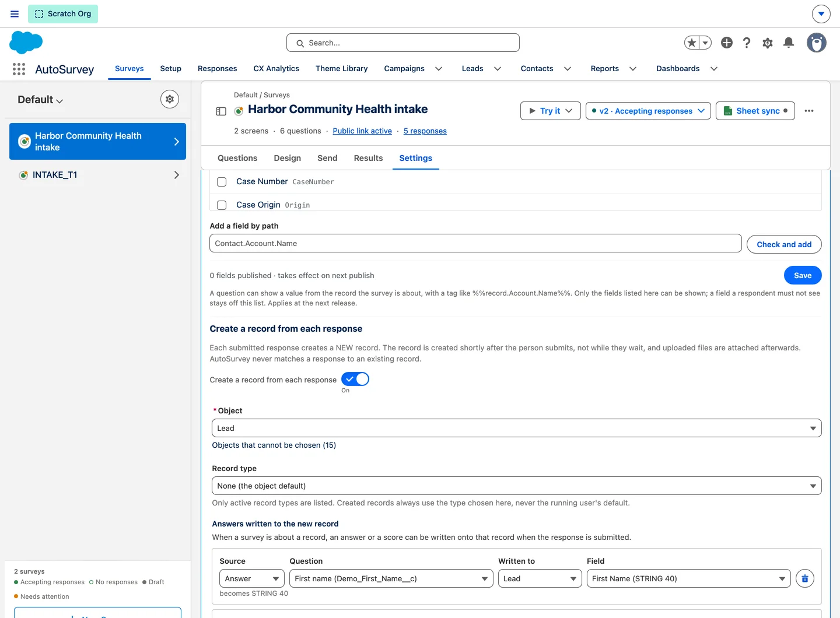
Task: Open the Setup nav tab
Action: coord(171,69)
